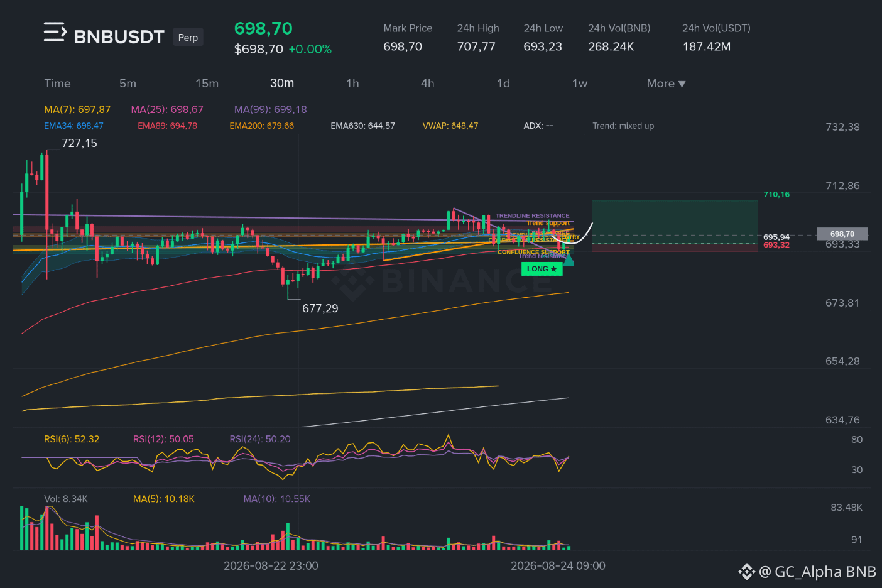Switch to the 4h interval
This screenshot has width=882, height=588.
coord(427,84)
